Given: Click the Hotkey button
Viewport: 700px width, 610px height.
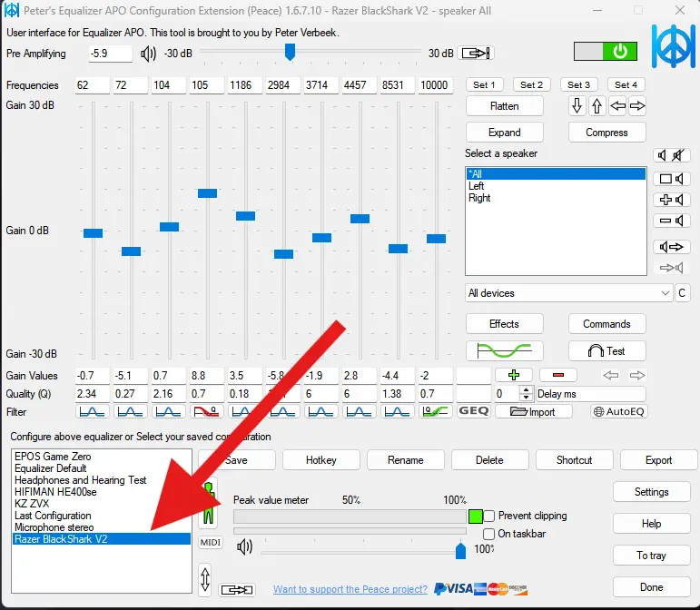Looking at the screenshot, I should coord(321,460).
